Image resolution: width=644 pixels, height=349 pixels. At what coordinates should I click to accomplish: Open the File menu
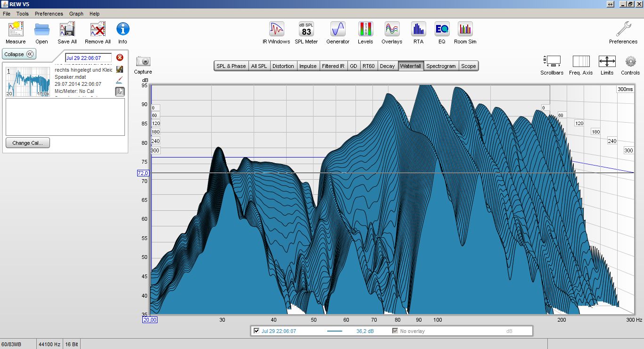(x=8, y=14)
